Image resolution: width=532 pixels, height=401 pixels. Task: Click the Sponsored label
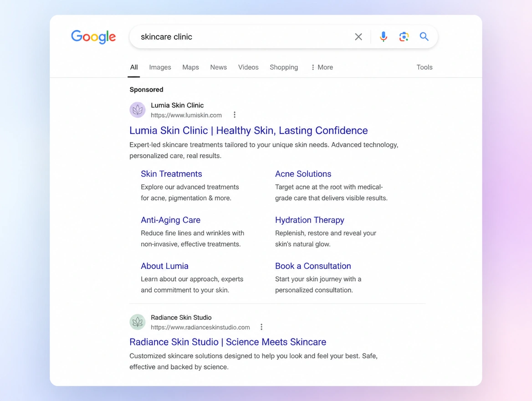(x=147, y=90)
